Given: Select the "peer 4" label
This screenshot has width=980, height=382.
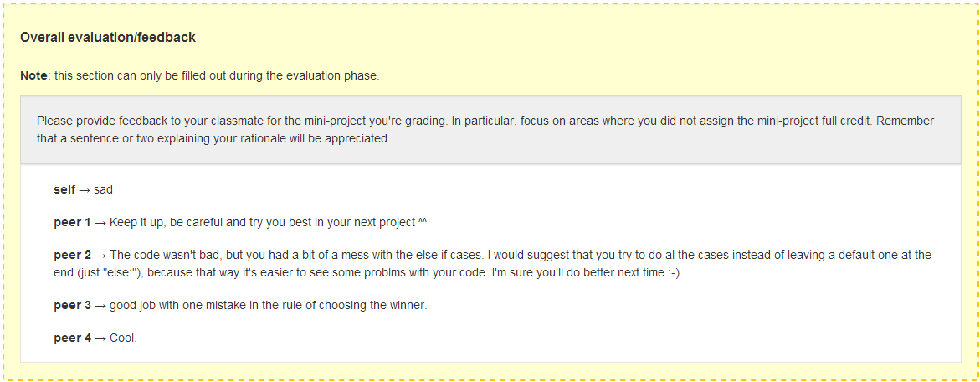Looking at the screenshot, I should [x=72, y=338].
